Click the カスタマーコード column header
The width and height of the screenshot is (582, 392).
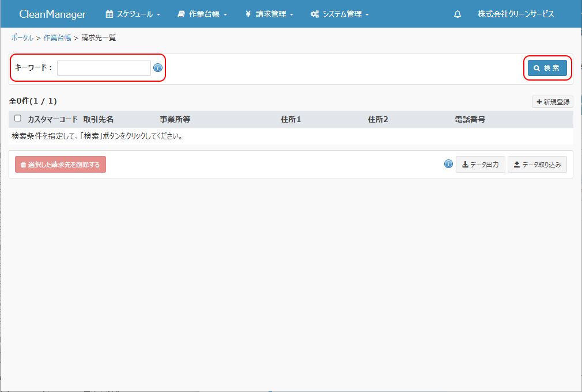coord(52,119)
